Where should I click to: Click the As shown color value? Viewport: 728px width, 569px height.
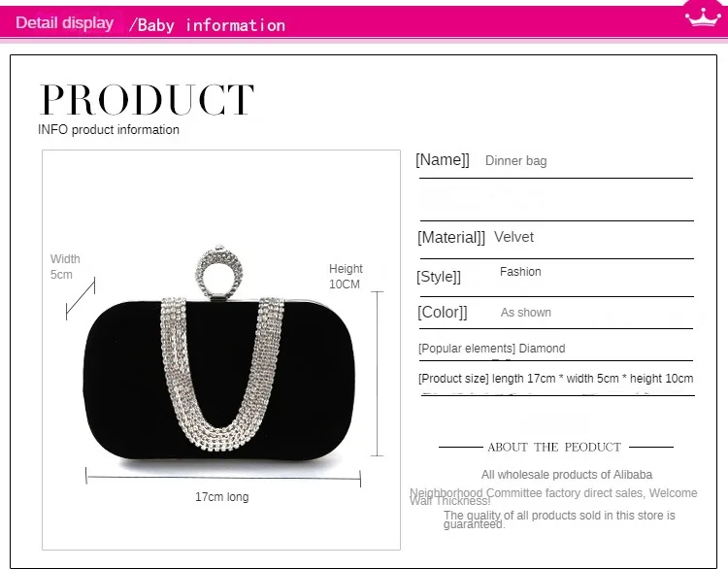coord(525,313)
